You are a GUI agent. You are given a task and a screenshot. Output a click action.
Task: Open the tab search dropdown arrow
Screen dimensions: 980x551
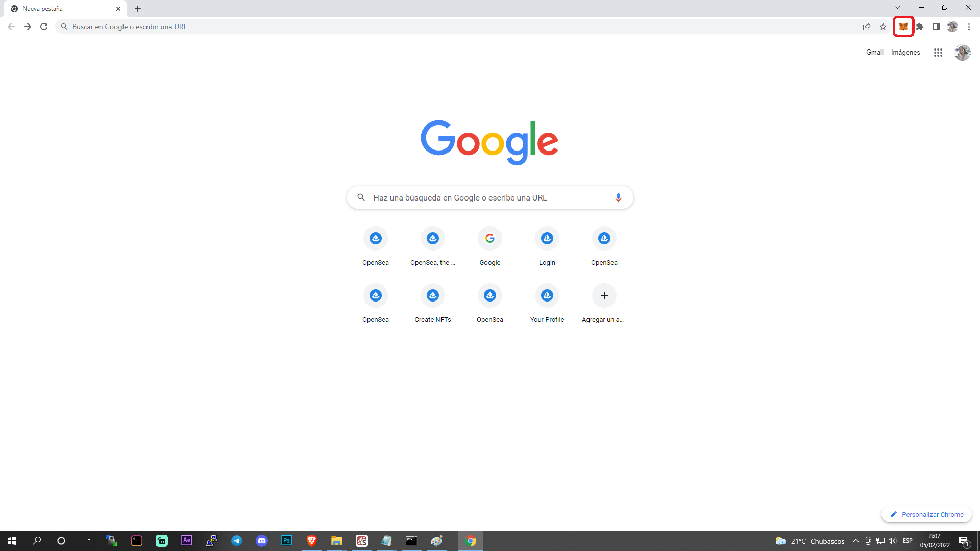point(898,7)
